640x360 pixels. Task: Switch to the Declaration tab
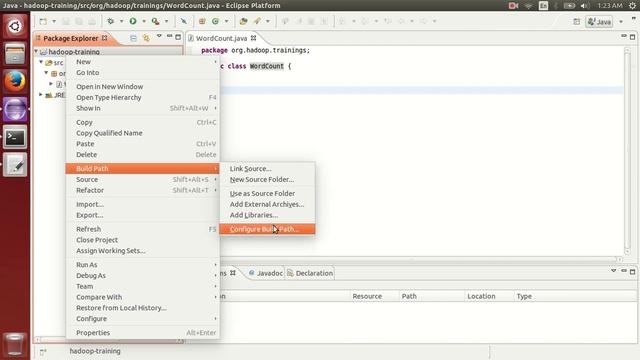(310, 273)
